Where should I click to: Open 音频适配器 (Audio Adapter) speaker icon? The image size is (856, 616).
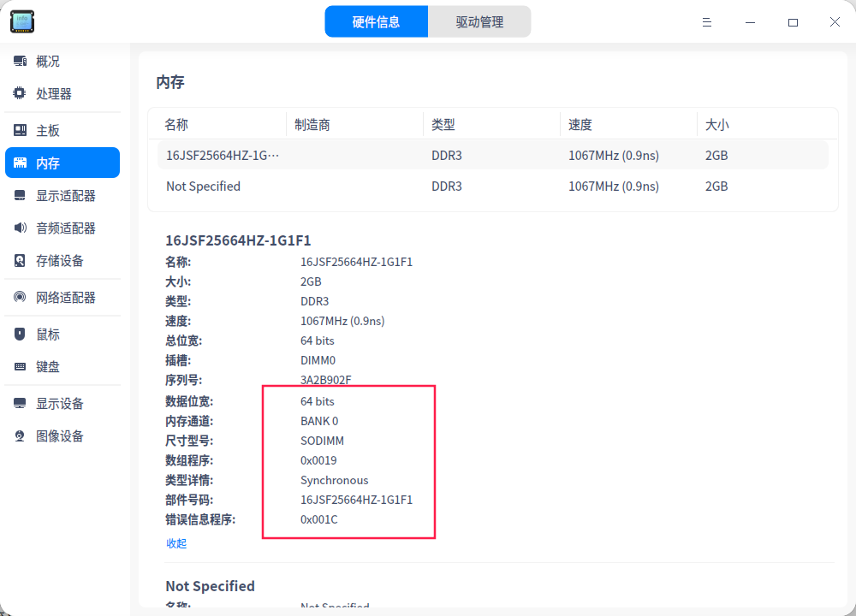pyautogui.click(x=19, y=228)
